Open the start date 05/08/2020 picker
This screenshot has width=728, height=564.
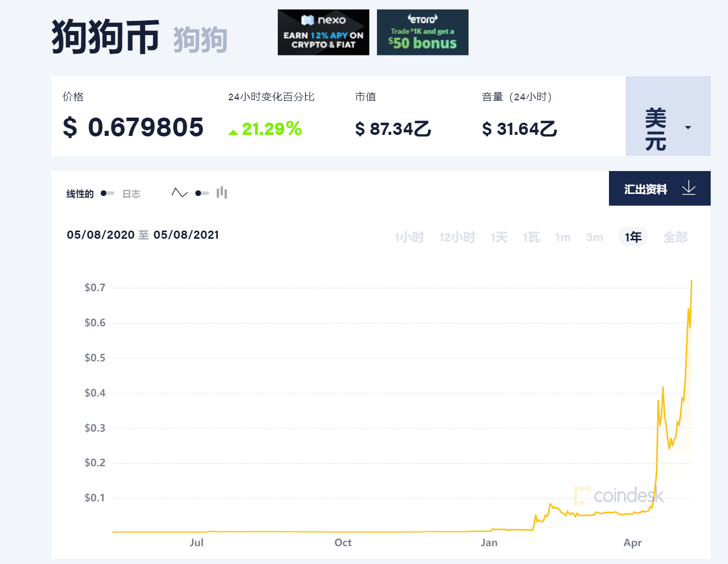click(x=100, y=235)
